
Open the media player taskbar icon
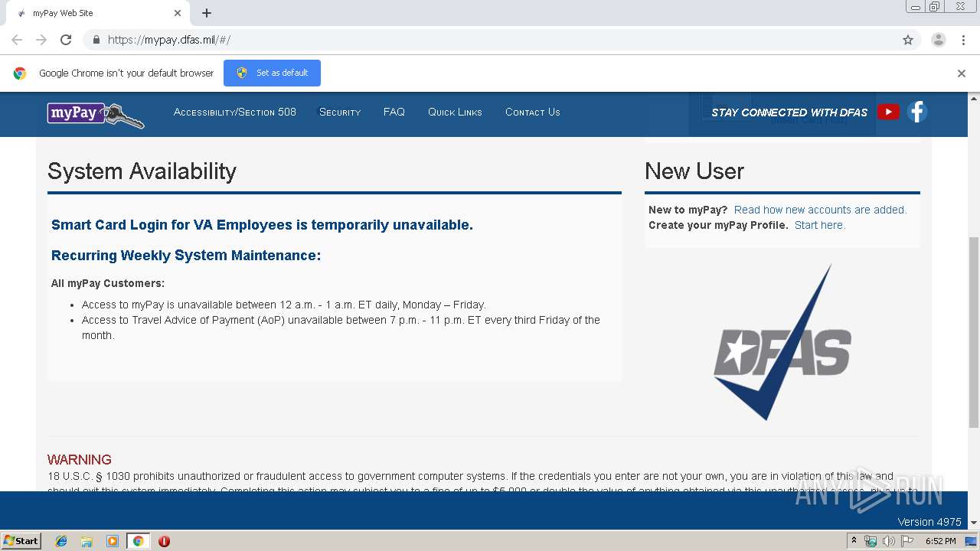pyautogui.click(x=113, y=541)
